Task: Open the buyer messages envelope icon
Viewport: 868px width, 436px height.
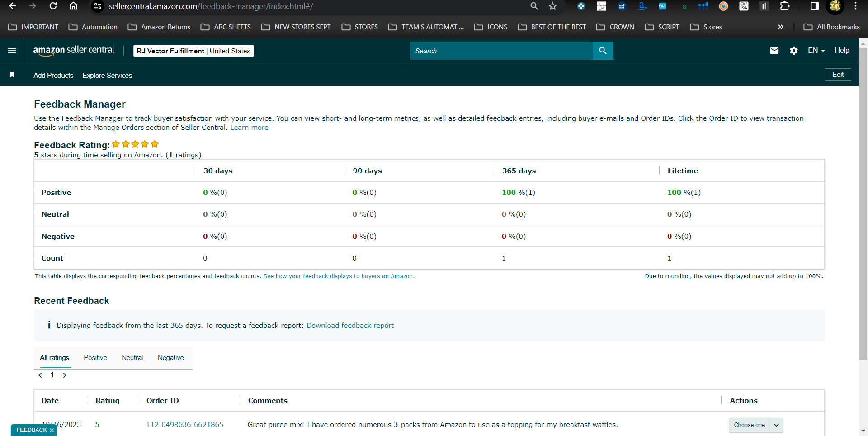Action: coord(774,51)
